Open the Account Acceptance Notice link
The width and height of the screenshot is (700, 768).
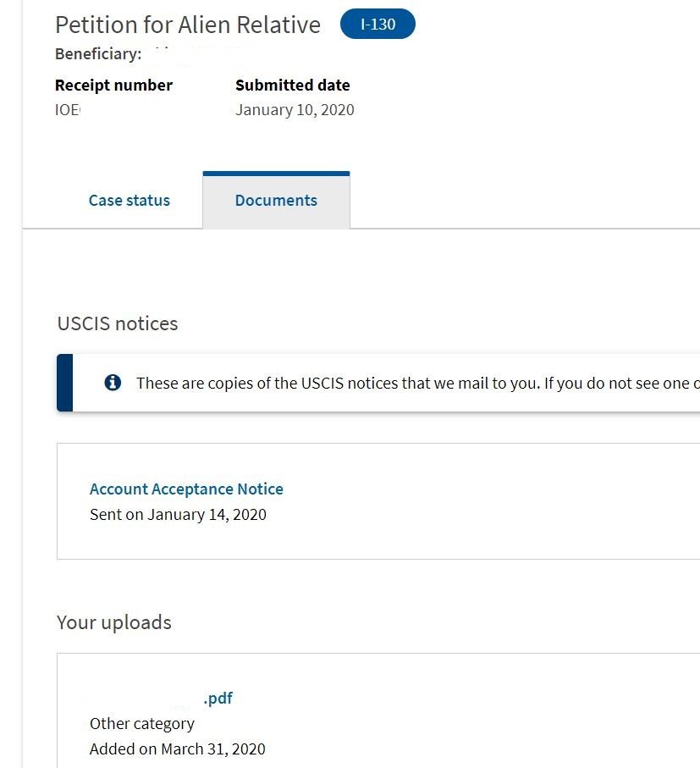tap(186, 489)
